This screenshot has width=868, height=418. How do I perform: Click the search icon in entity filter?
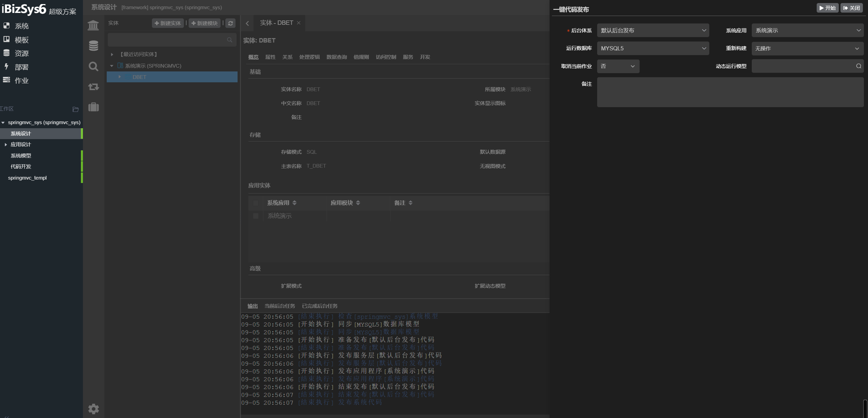[230, 40]
